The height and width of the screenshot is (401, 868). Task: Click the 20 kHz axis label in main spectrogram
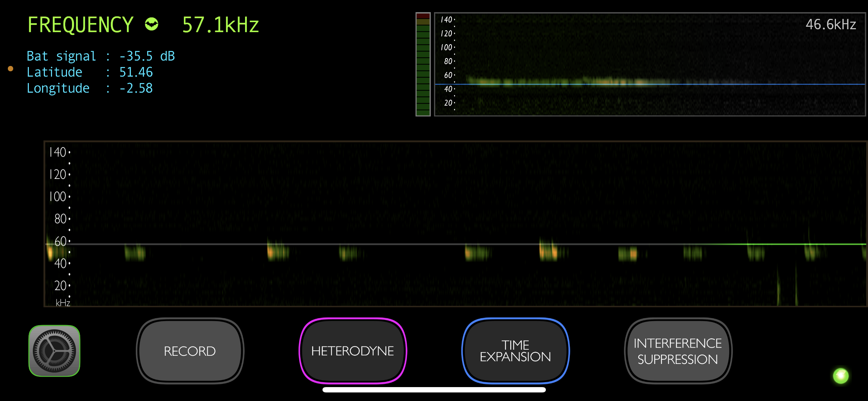[60, 286]
